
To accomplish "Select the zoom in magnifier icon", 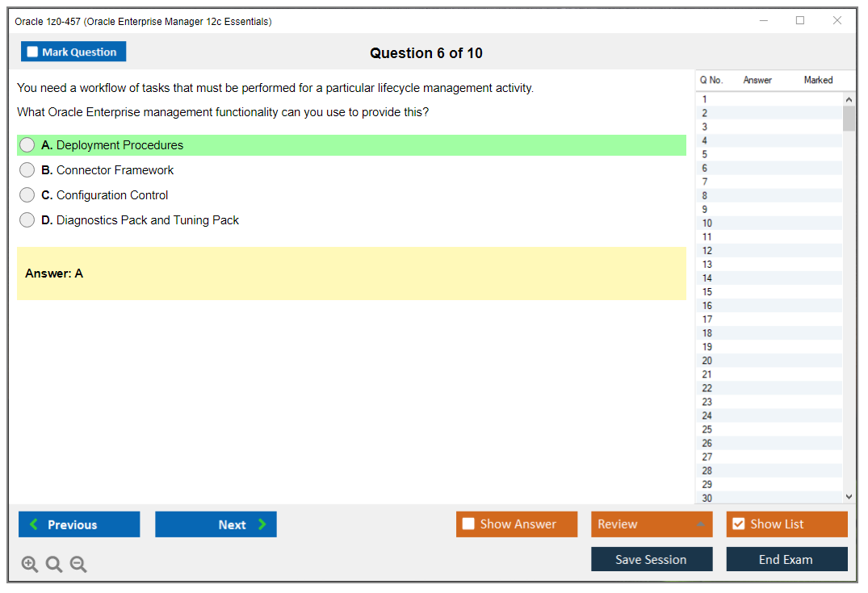I will 29,564.
